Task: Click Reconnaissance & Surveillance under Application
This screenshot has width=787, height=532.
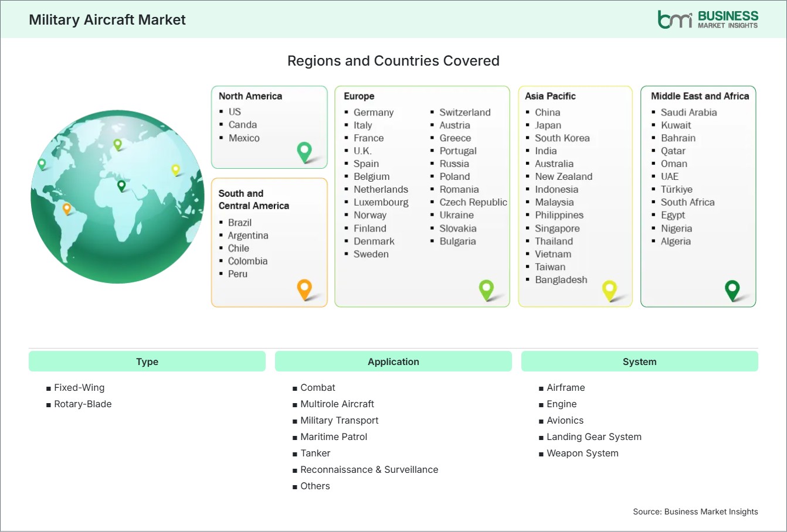Action: pos(369,470)
